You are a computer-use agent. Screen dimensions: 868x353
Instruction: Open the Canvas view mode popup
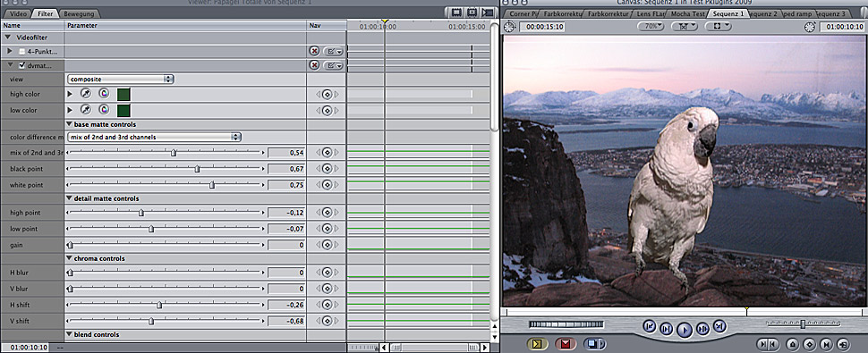(685, 26)
